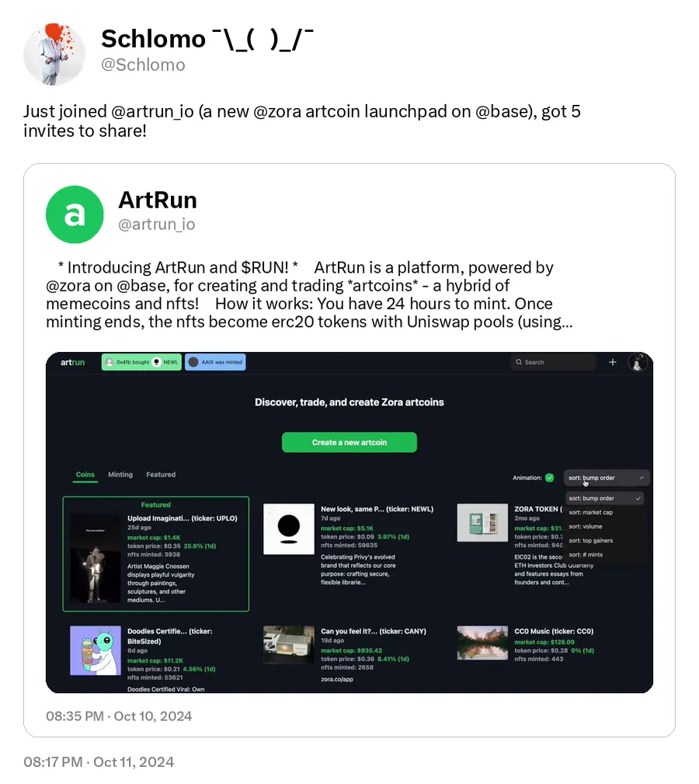The width and height of the screenshot is (699, 784).
Task: Switch to the Minting tab
Action: [120, 475]
